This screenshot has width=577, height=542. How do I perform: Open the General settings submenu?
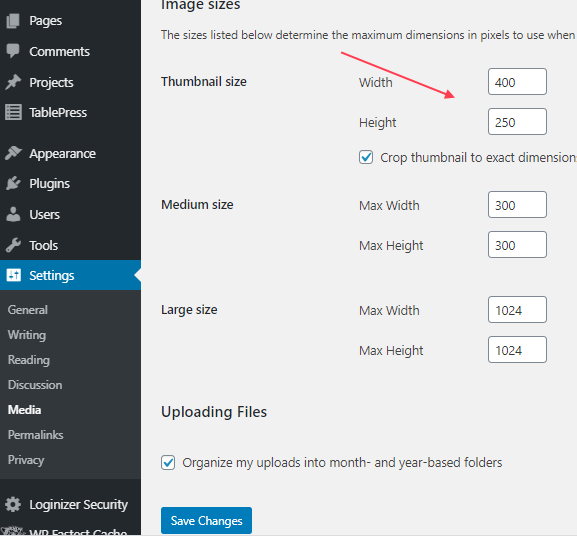pos(28,310)
